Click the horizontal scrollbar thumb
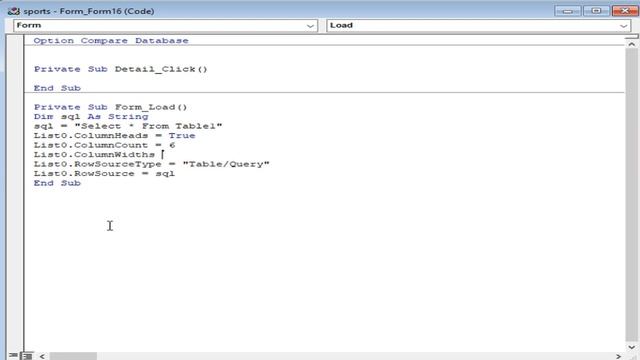 (x=73, y=356)
